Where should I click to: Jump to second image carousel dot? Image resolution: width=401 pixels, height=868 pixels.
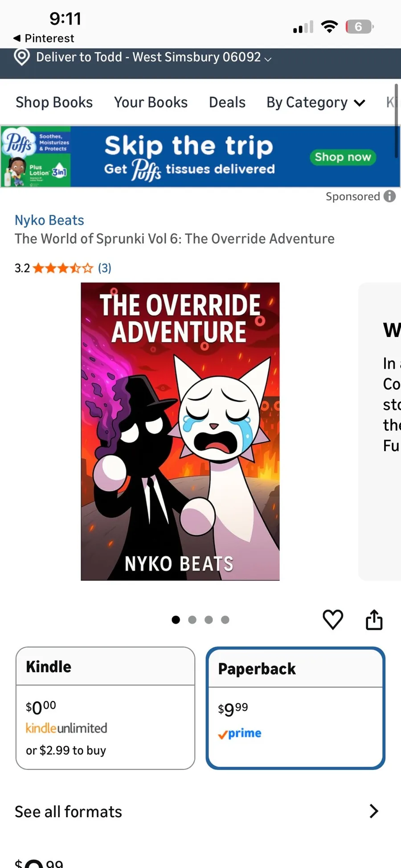(x=192, y=620)
